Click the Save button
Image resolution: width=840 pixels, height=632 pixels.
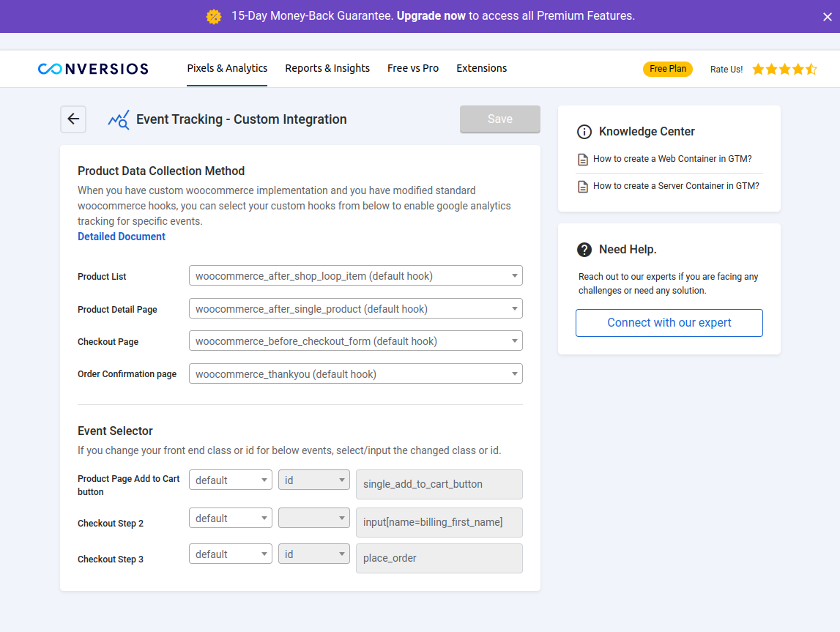[x=499, y=119]
